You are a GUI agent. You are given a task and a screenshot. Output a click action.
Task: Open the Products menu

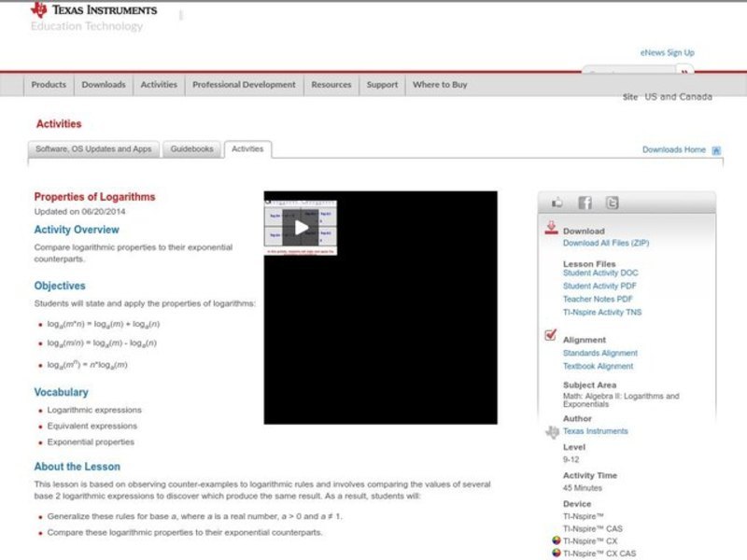click(49, 85)
